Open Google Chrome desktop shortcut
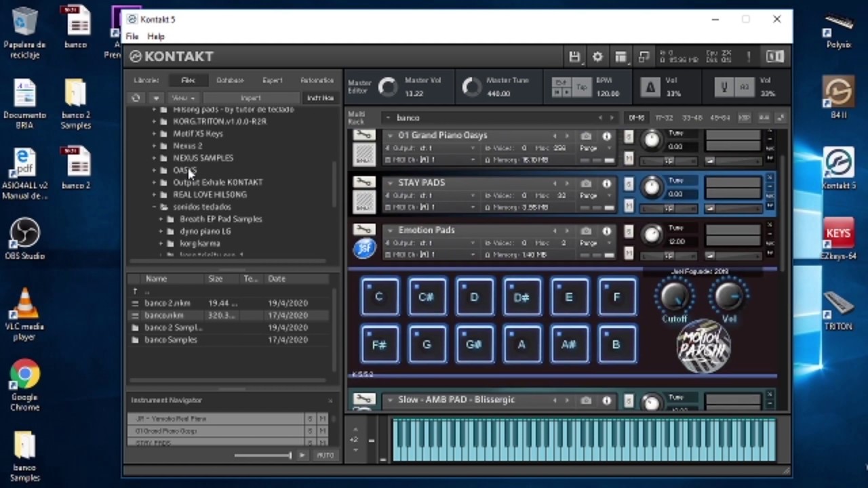This screenshot has width=868, height=488. [x=25, y=385]
